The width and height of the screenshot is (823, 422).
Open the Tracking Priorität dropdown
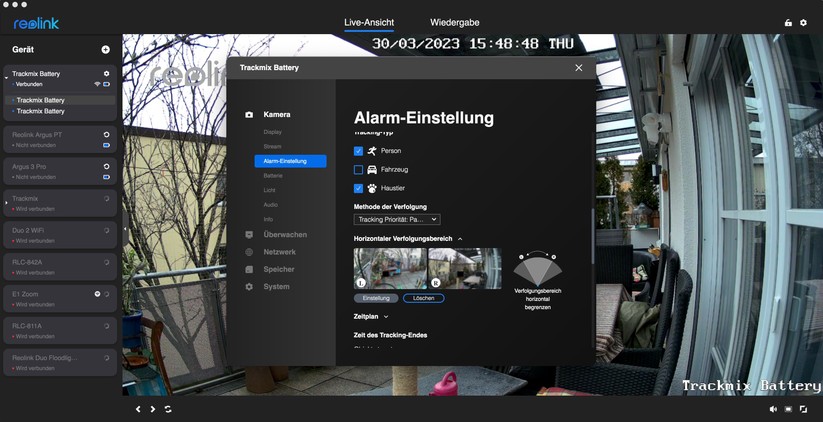[x=397, y=219]
